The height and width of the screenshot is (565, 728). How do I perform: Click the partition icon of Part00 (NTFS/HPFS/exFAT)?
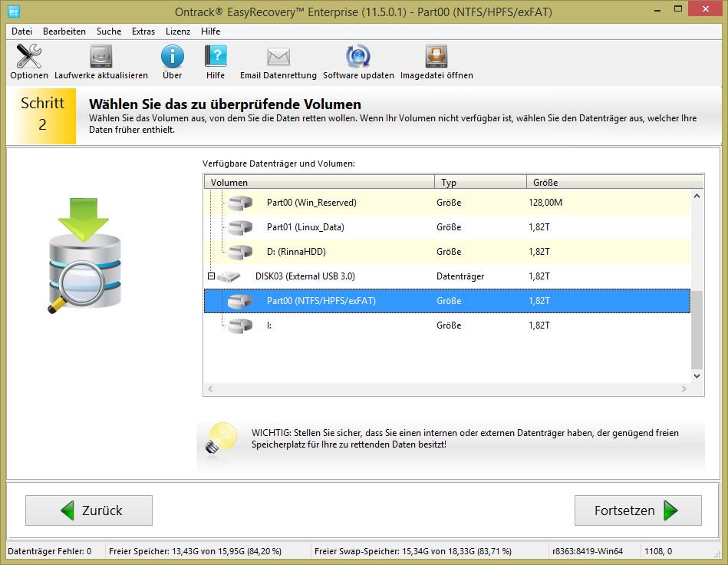pyautogui.click(x=240, y=301)
